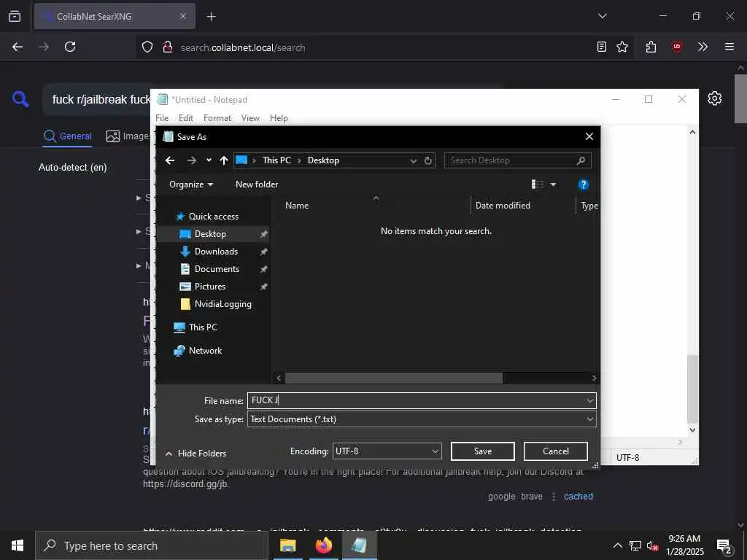Click pin icon next to Pictures
The height and width of the screenshot is (560, 747).
coord(263,287)
